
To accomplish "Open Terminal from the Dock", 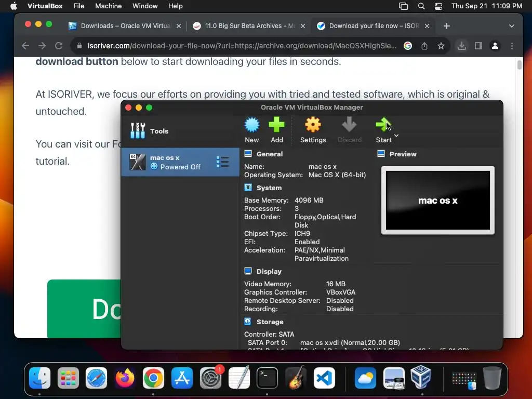I will [x=267, y=378].
